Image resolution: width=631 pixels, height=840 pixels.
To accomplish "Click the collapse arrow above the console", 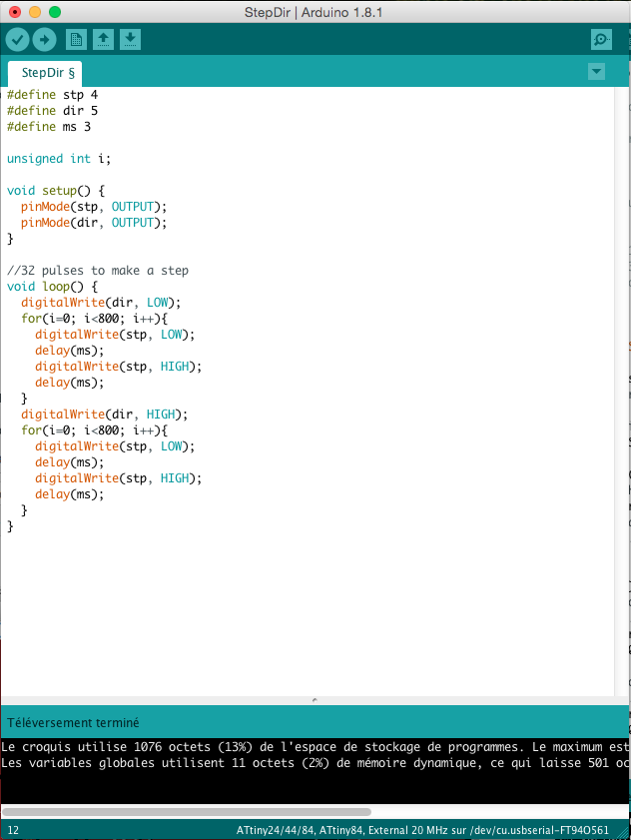I will pyautogui.click(x=315, y=699).
